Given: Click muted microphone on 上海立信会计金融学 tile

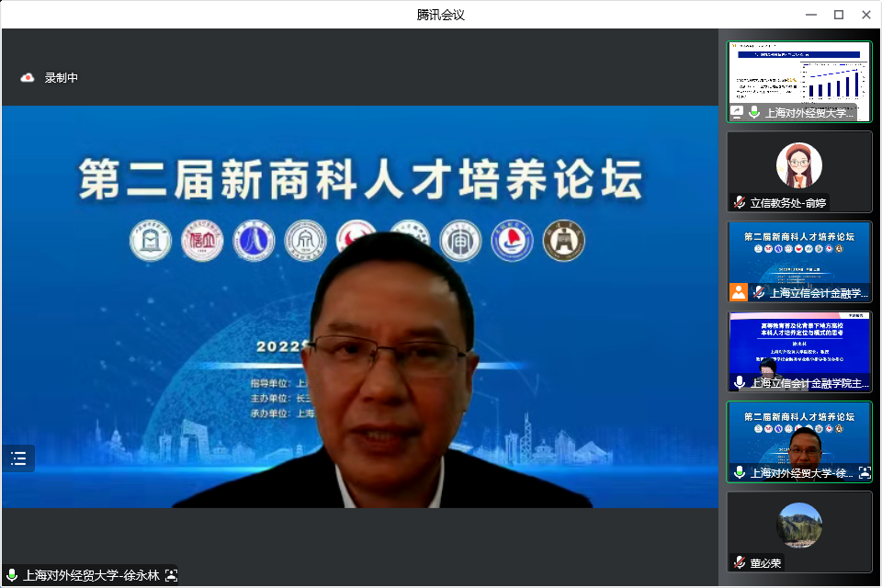Looking at the screenshot, I should pyautogui.click(x=758, y=292).
